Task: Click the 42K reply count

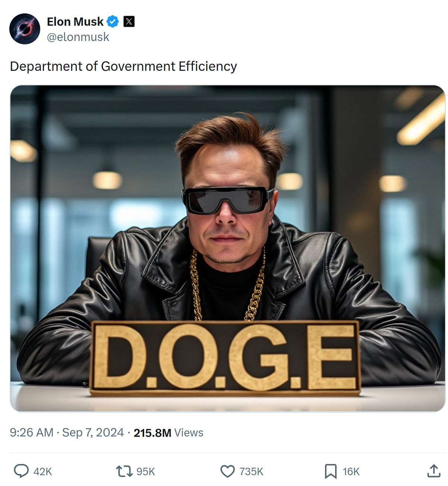Action: [43, 472]
